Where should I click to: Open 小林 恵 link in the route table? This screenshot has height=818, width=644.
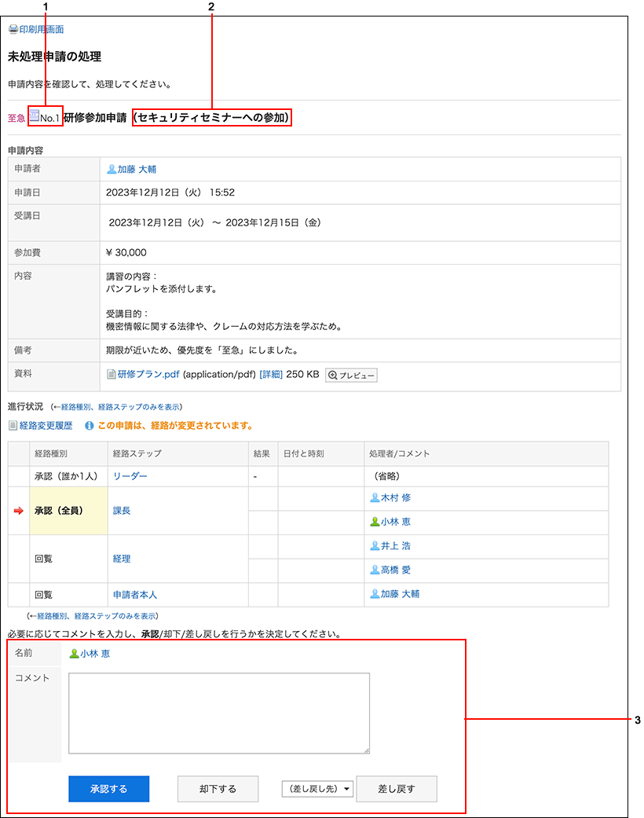click(x=395, y=522)
